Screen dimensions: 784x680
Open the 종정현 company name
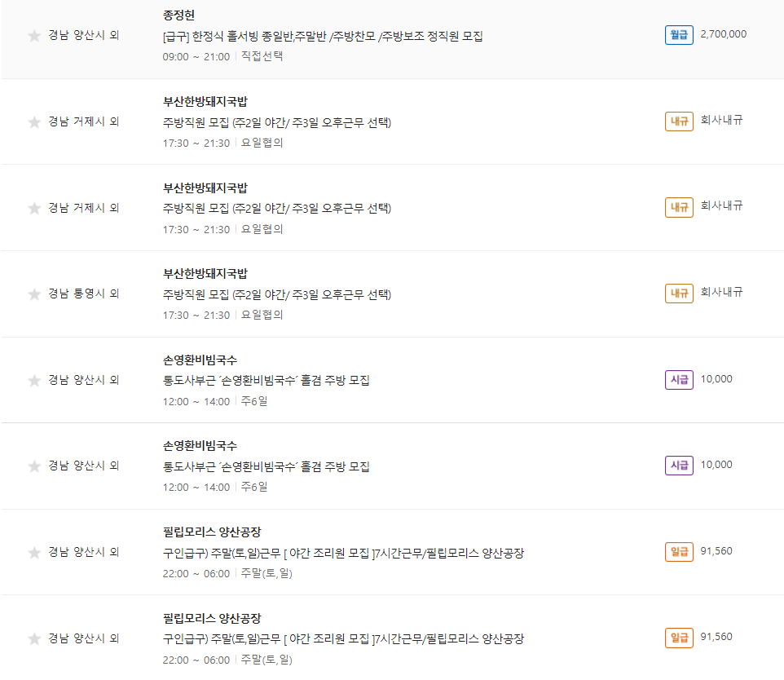coord(178,15)
